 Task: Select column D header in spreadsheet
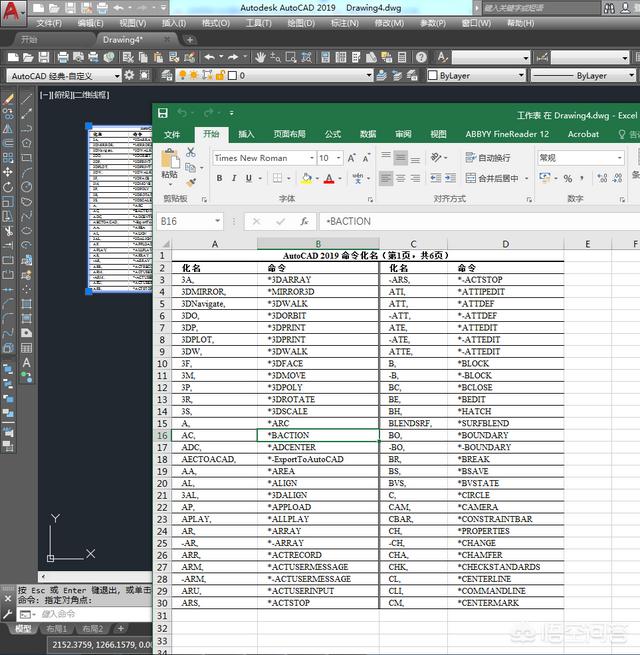click(505, 244)
